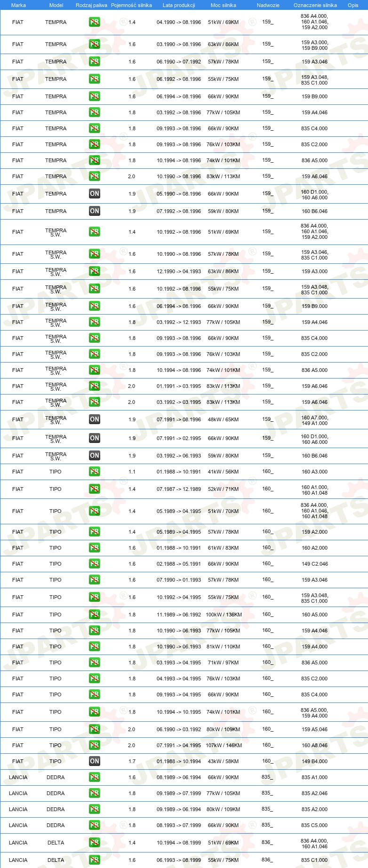
Task: Click the date range 02.1988 -> 05.1991
Action: 179,564
